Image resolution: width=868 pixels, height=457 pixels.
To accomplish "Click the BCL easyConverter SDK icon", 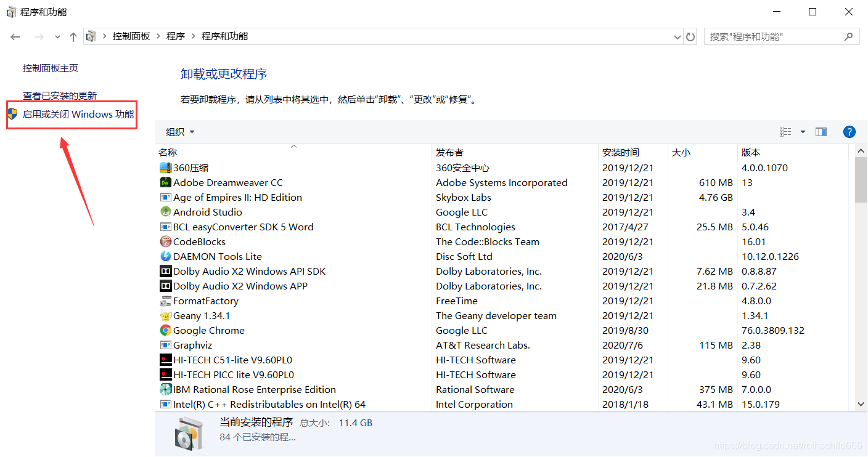I will point(165,227).
